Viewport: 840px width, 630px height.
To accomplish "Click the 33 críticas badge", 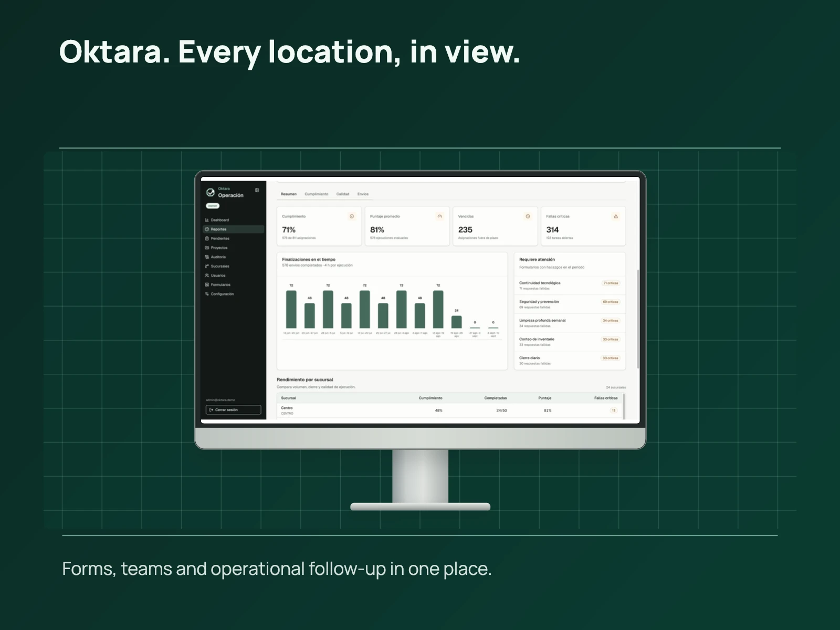I will [611, 340].
